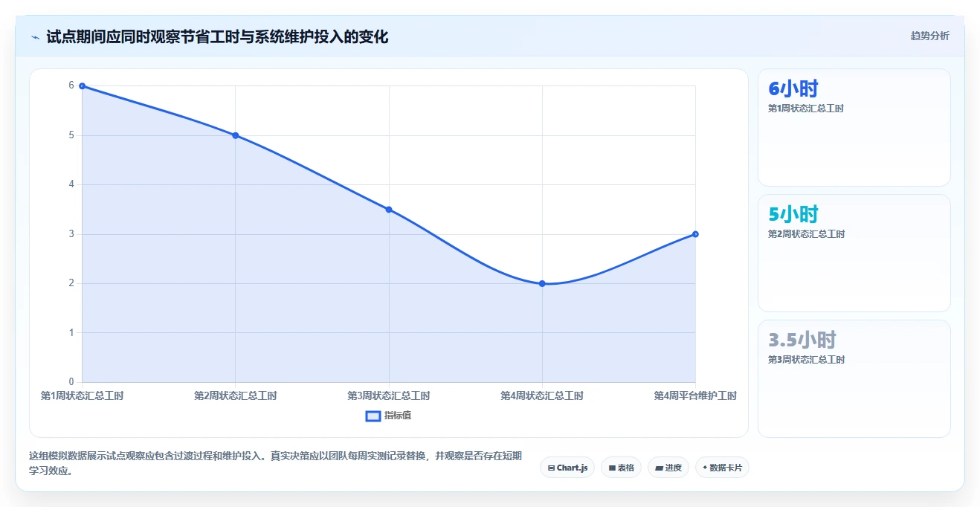Image resolution: width=980 pixels, height=507 pixels.
Task: Click the y-axis tick label 1
Action: tap(71, 332)
